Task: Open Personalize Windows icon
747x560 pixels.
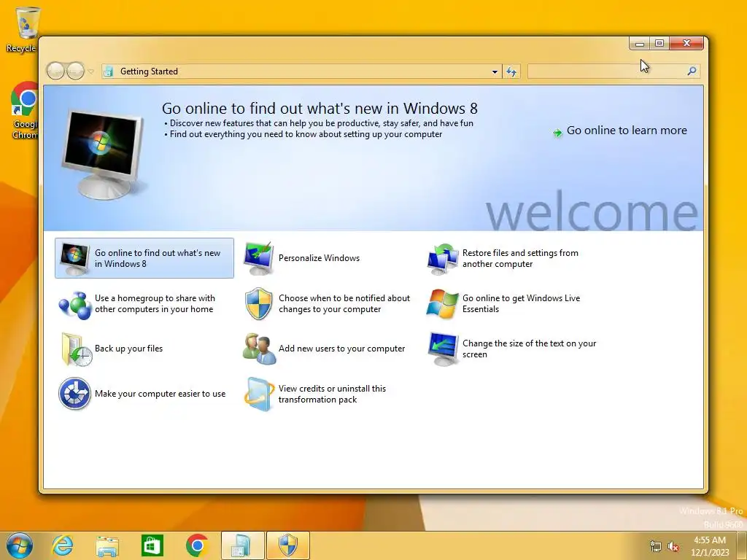Action: pos(258,258)
